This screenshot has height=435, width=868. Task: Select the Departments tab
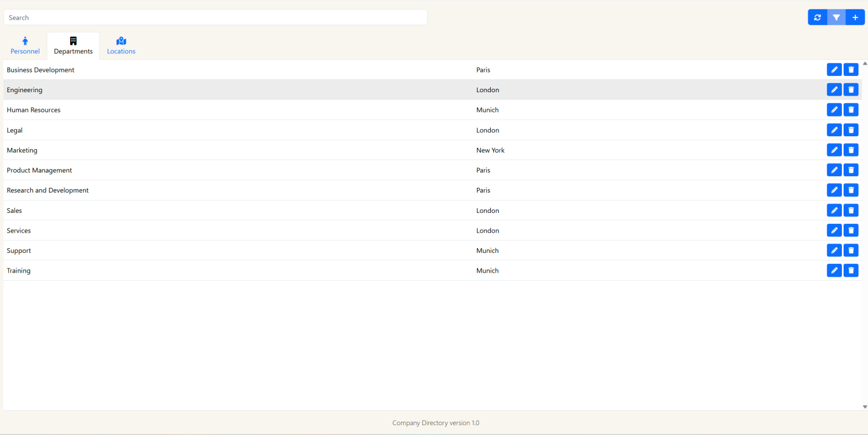coord(73,46)
